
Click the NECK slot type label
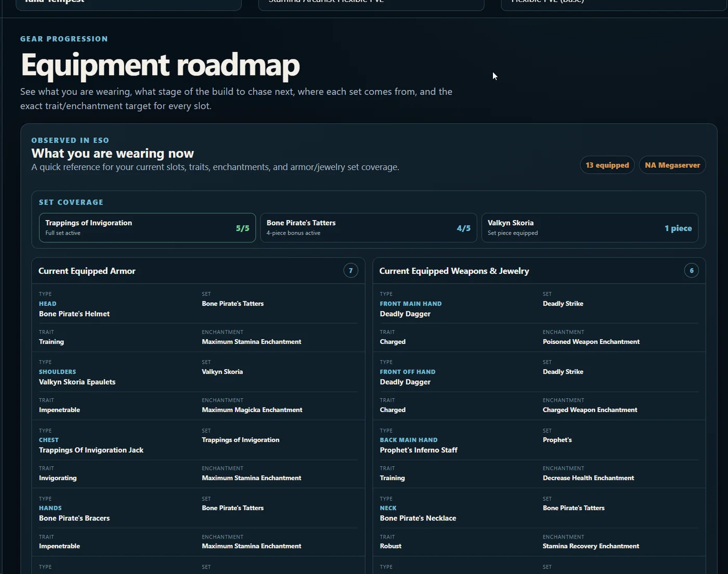tap(388, 508)
